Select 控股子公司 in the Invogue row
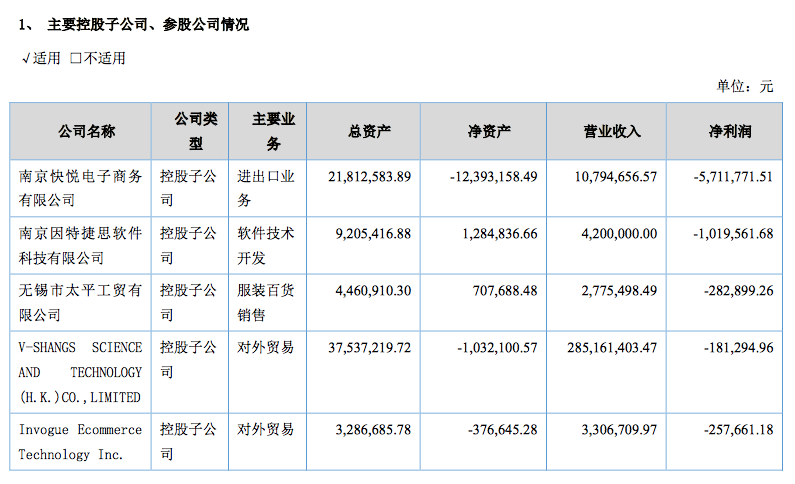 coord(188,441)
